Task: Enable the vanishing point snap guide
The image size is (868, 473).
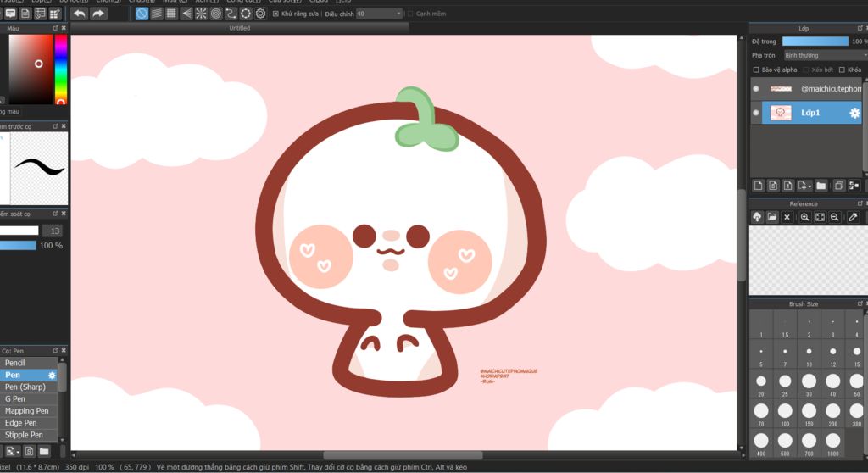Action: (186, 14)
